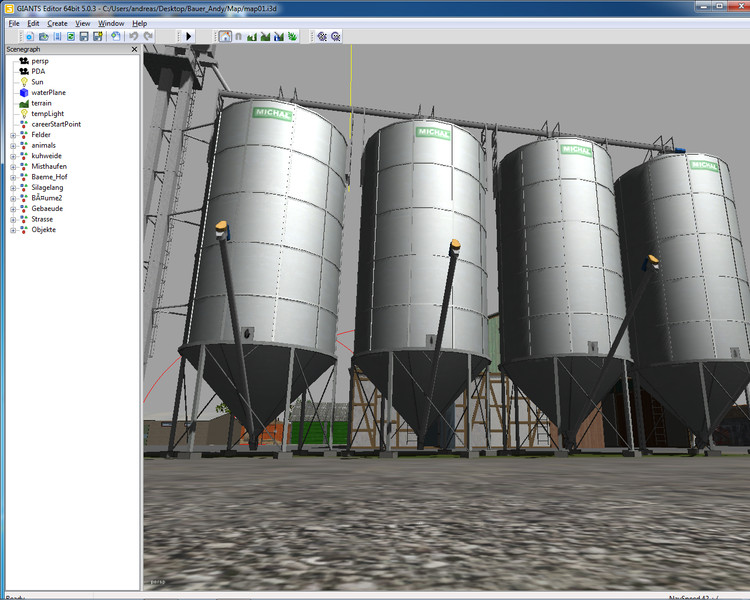Expand the animals group
This screenshot has height=600, width=750.
[13, 146]
